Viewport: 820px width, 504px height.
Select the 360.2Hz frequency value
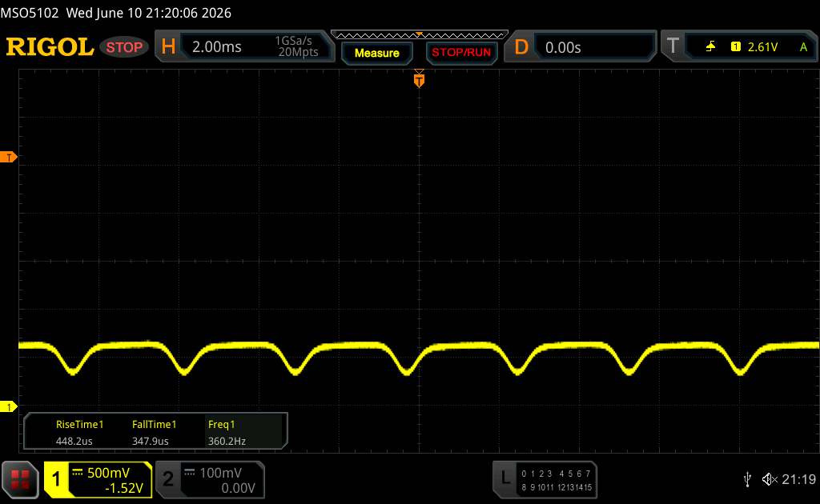pyautogui.click(x=227, y=442)
